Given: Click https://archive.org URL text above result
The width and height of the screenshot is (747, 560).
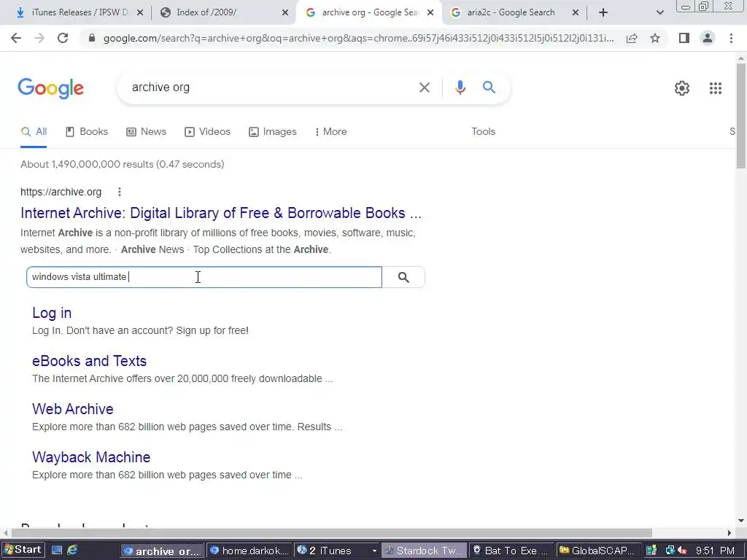Looking at the screenshot, I should [x=61, y=192].
